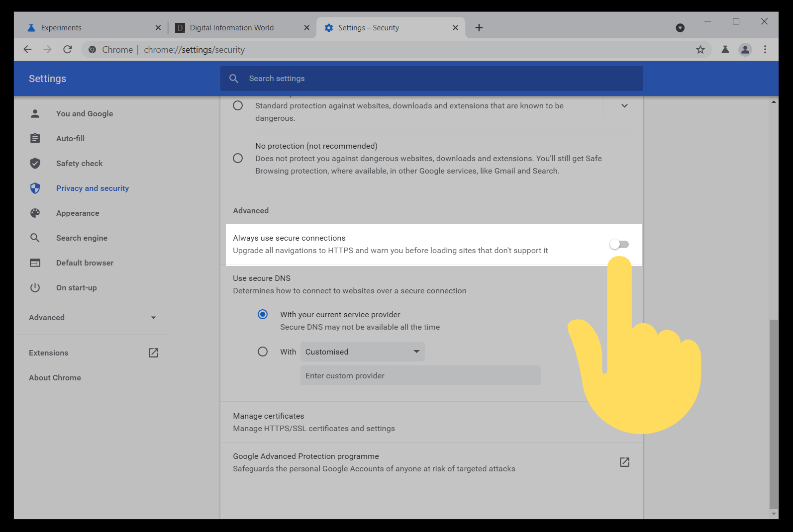Click the site info Chrome icon in address bar
Screen dimensions: 793x532
point(92,49)
